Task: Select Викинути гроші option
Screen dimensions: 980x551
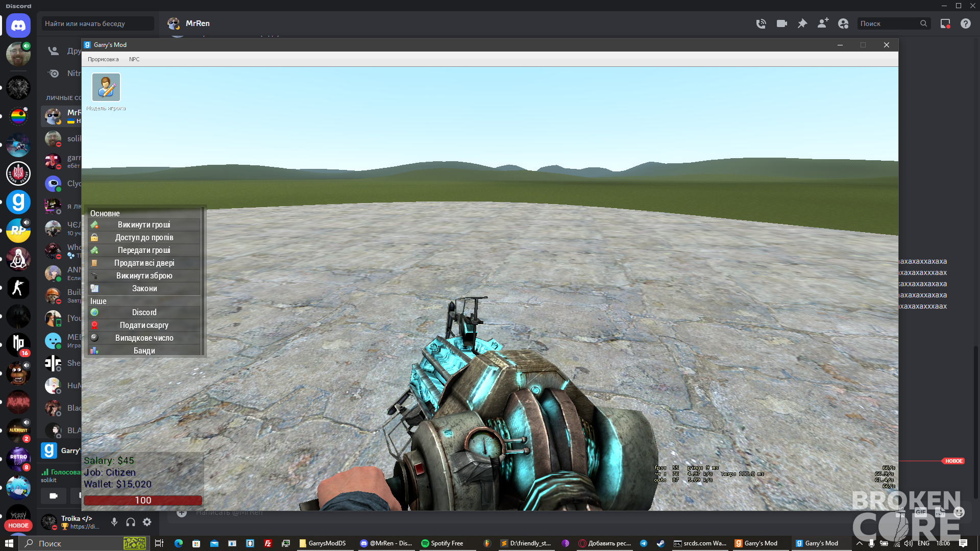Action: pos(144,225)
